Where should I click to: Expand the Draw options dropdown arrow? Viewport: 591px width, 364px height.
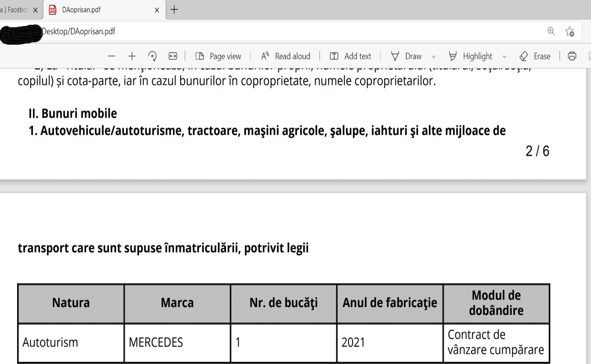pyautogui.click(x=434, y=56)
